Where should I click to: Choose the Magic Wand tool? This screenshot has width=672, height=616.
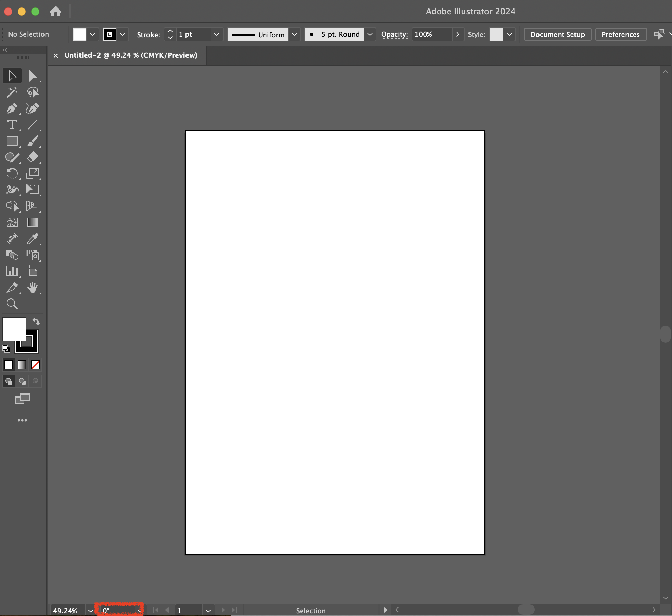[x=12, y=92]
